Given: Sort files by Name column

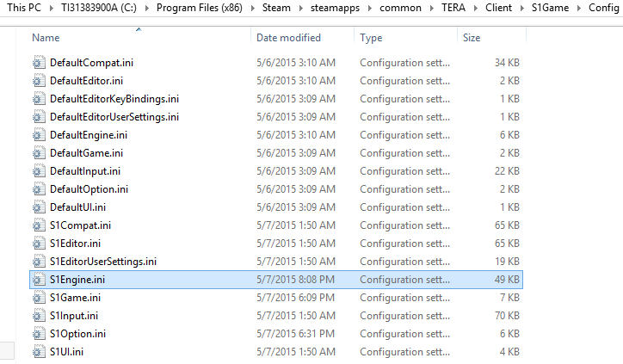Looking at the screenshot, I should (x=46, y=38).
